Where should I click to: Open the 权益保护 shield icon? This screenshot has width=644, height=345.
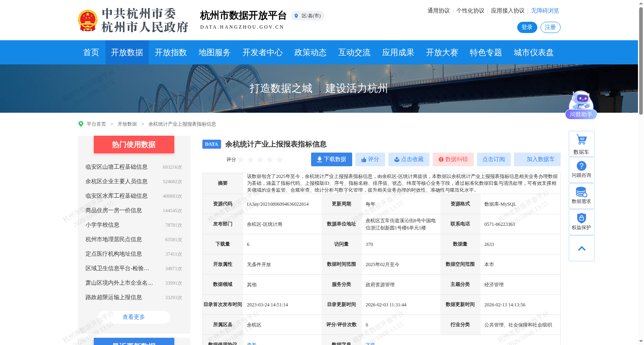click(582, 222)
